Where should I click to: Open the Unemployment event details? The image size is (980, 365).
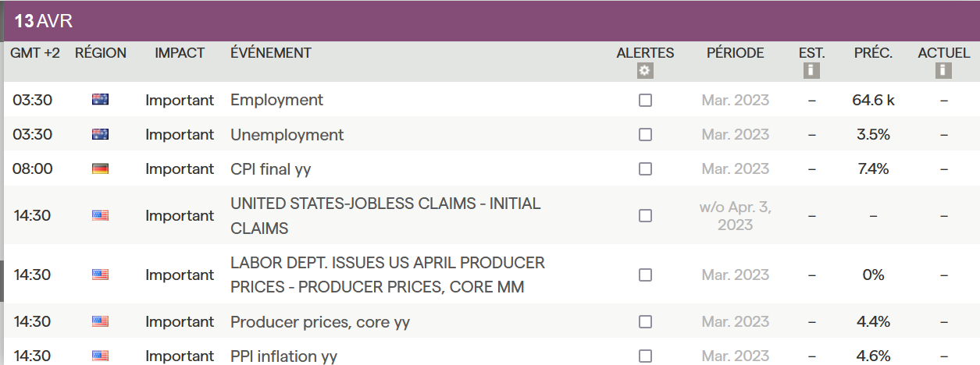pyautogui.click(x=287, y=134)
